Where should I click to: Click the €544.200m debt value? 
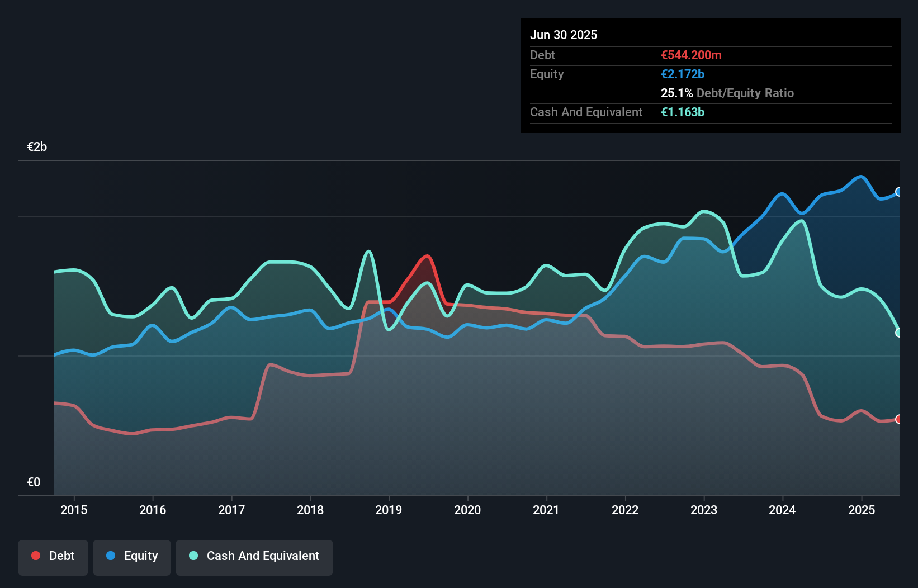click(x=691, y=55)
